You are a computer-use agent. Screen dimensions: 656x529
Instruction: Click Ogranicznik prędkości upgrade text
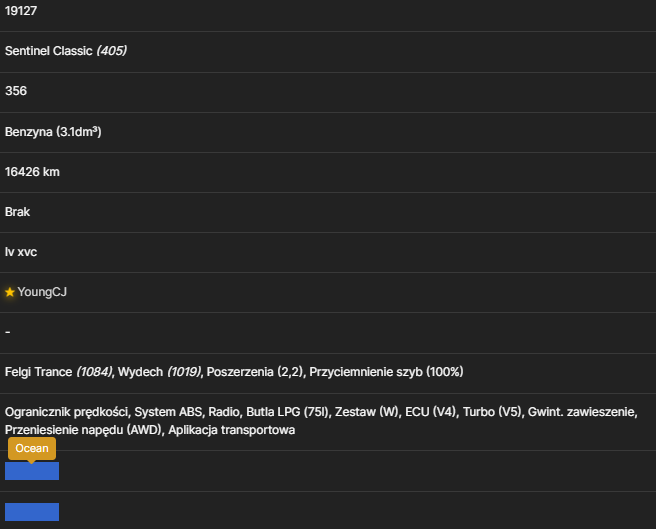(x=67, y=412)
